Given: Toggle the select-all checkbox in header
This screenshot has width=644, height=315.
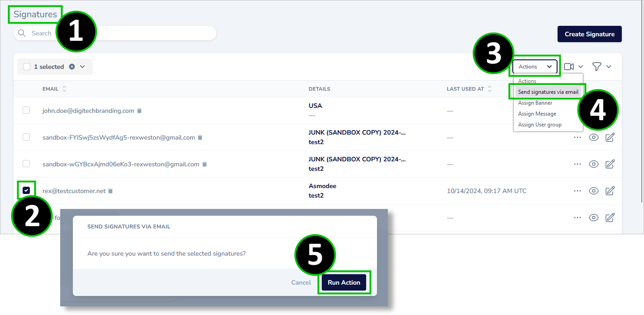Looking at the screenshot, I should [x=26, y=66].
